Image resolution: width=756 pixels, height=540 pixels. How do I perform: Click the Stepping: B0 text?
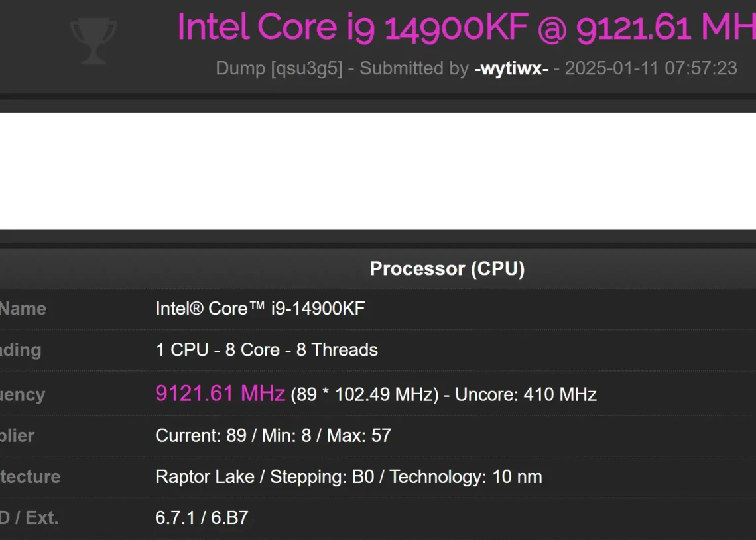click(322, 477)
